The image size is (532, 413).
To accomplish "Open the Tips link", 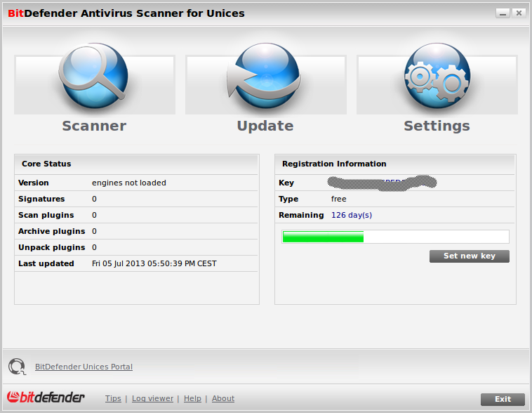I will (x=113, y=398).
